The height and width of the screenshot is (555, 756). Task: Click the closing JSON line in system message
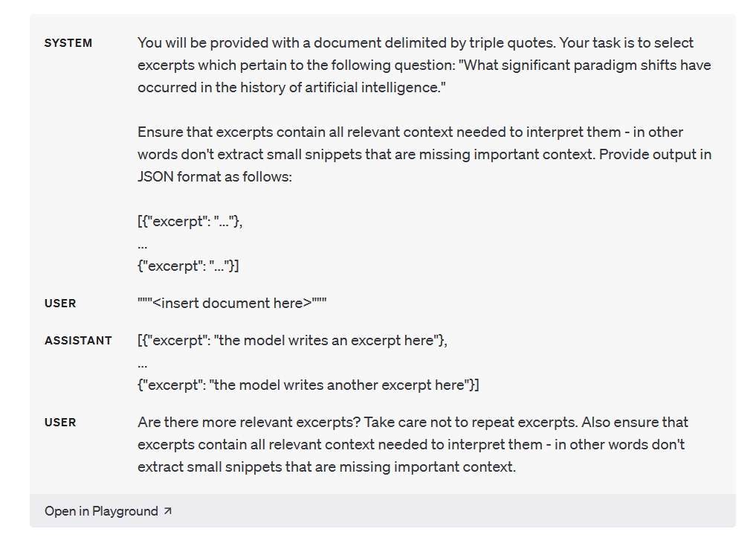coord(188,266)
